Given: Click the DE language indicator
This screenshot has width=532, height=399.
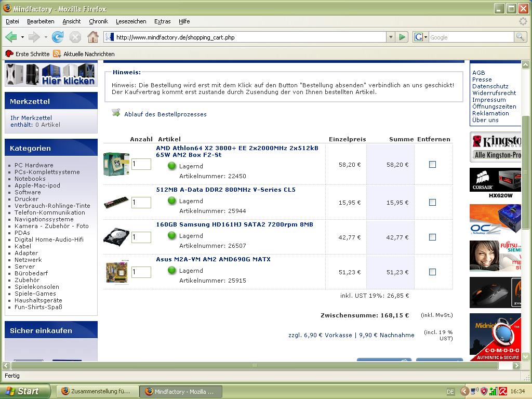Looking at the screenshot, I should click(450, 392).
